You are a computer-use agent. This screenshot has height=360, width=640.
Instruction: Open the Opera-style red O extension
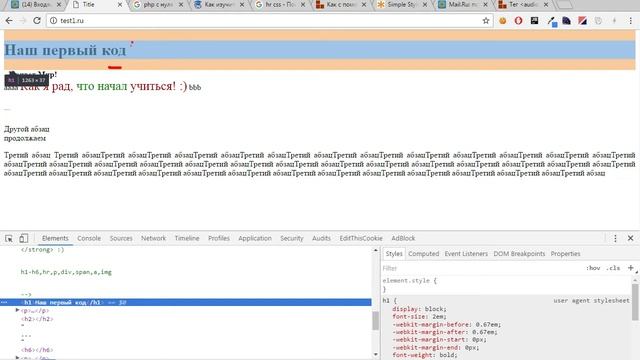pos(518,20)
